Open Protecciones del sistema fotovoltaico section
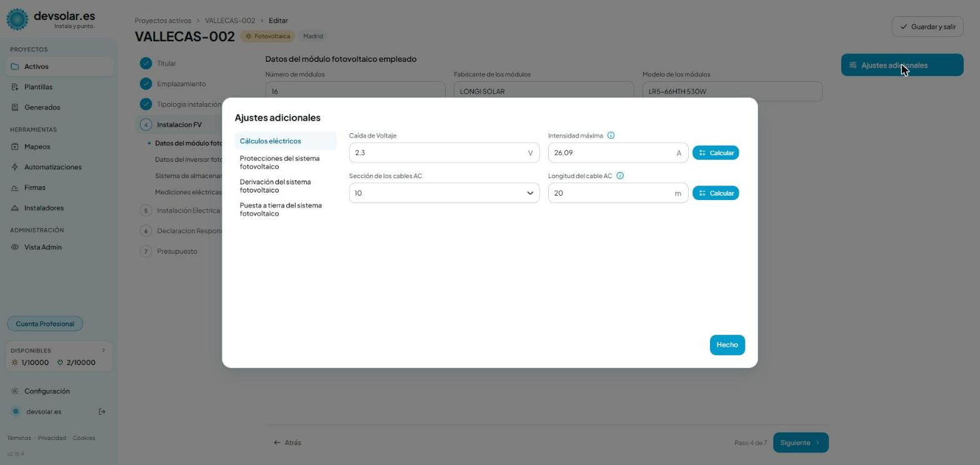Viewport: 980px width, 465px height. (x=286, y=162)
